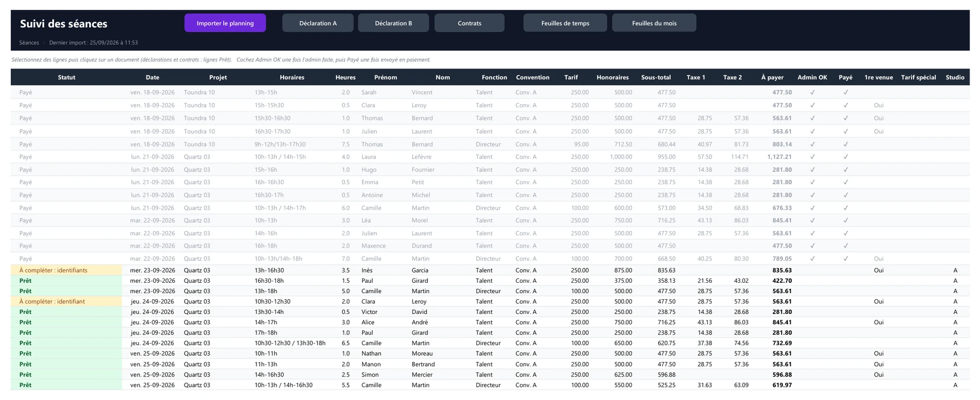The image size is (980, 400).
Task: Toggle Admin OK check for Sarah Vincent
Action: tap(812, 92)
